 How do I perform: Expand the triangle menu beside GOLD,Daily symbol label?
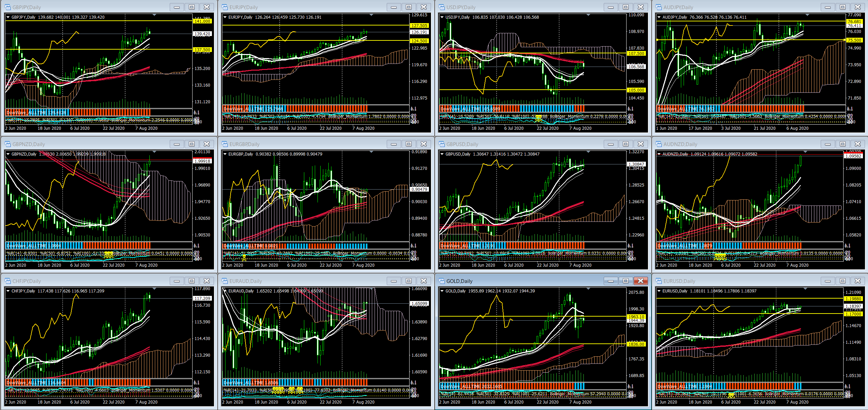click(442, 291)
